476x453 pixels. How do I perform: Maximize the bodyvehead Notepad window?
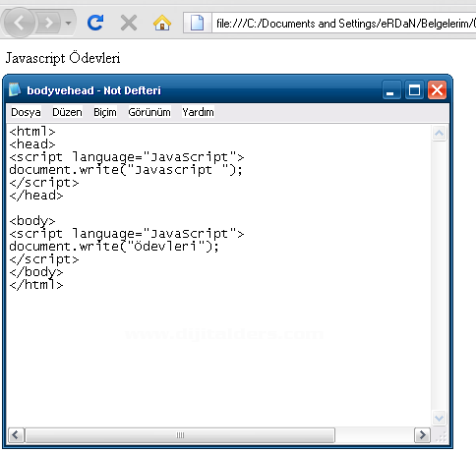coord(414,89)
